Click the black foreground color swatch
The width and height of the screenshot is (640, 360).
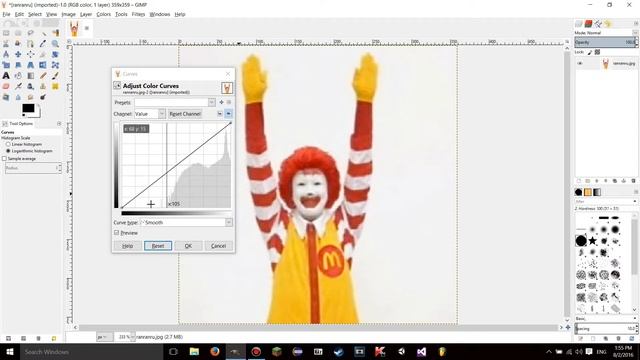(28, 108)
